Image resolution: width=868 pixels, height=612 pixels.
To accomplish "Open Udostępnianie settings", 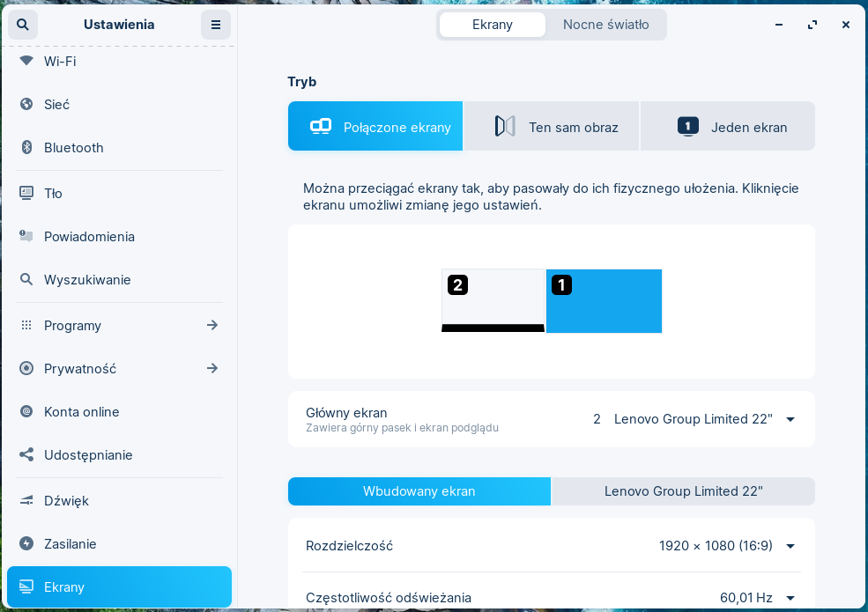I will [x=119, y=455].
